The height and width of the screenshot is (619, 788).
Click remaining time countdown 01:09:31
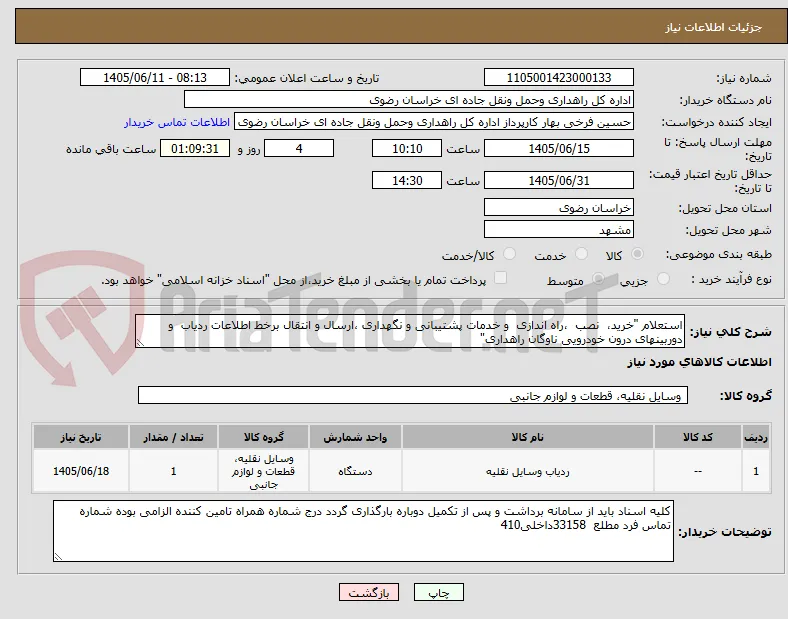[195, 148]
